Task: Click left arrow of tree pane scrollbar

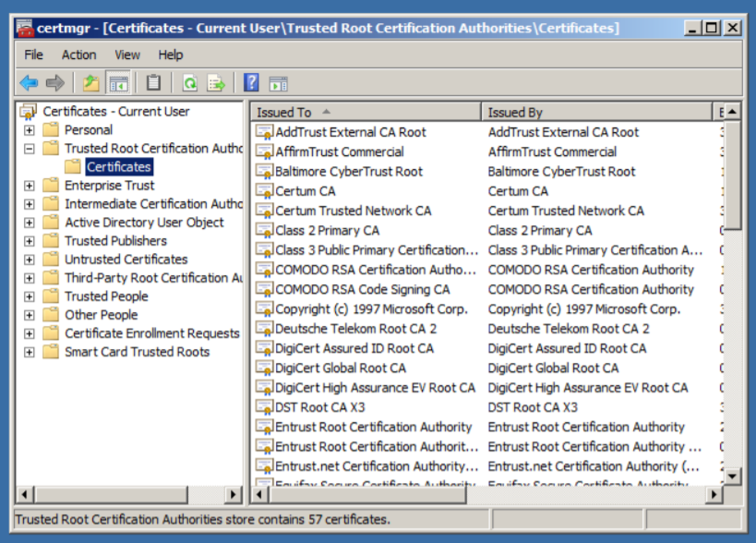Action: 24,494
